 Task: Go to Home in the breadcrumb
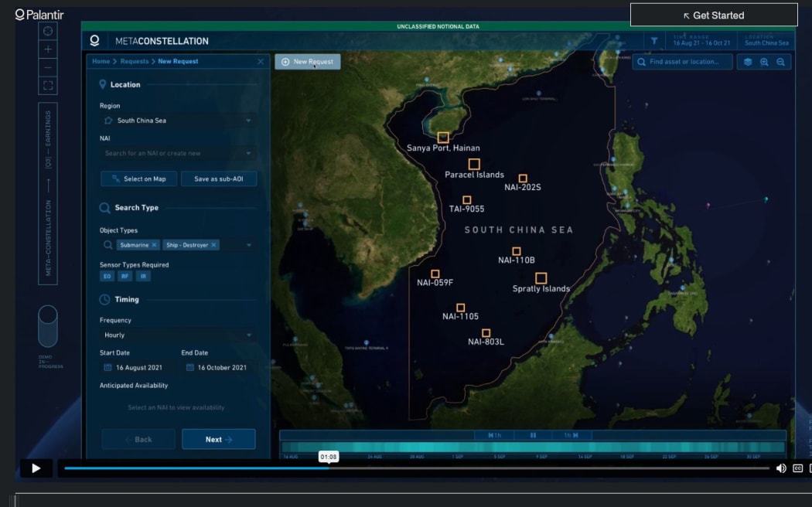click(x=101, y=61)
